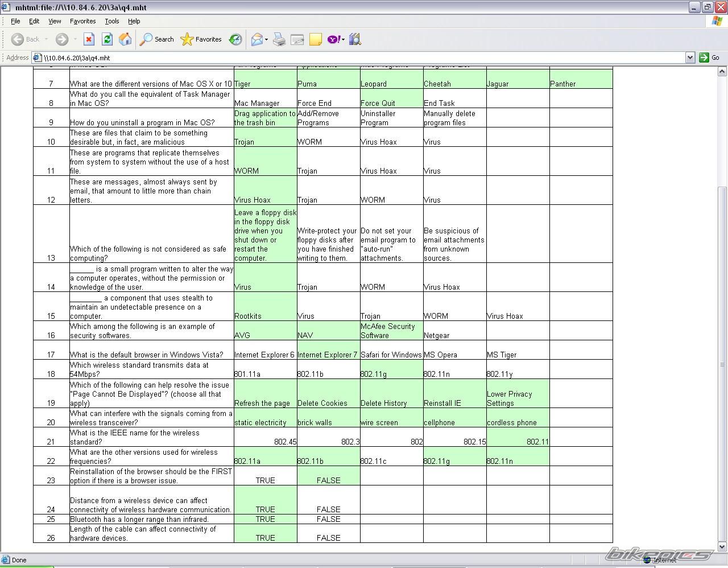The width and height of the screenshot is (728, 568).
Task: Click the page icon in address bar
Action: (x=38, y=57)
